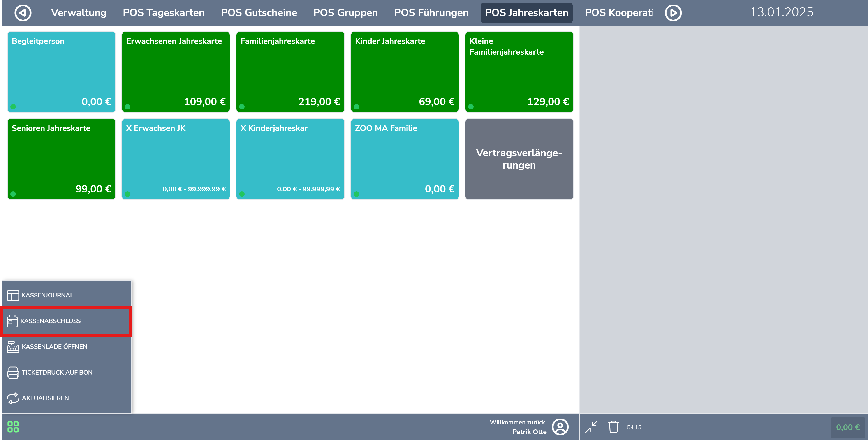
Task: Click the right arrow tab scroll icon
Action: click(x=673, y=13)
